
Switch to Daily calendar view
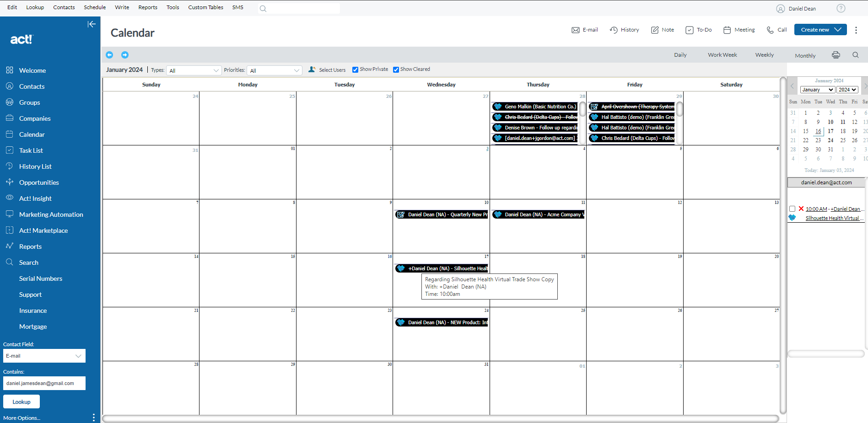click(680, 55)
